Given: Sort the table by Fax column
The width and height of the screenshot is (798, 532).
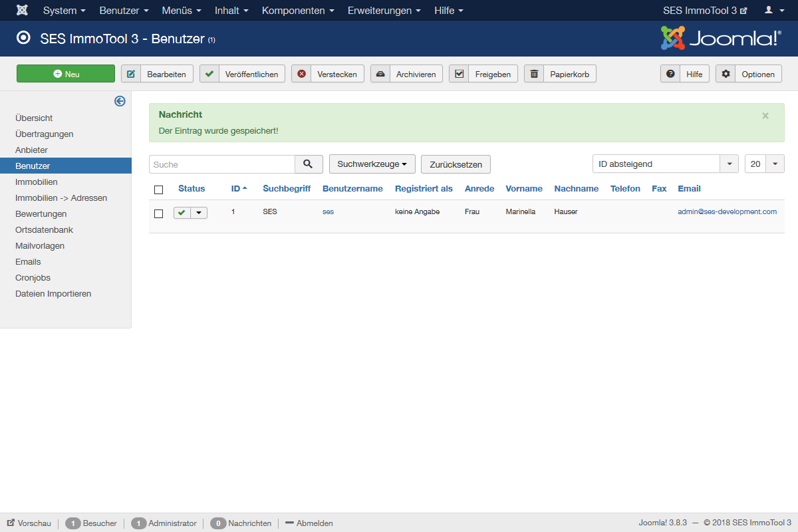Looking at the screenshot, I should click(659, 189).
